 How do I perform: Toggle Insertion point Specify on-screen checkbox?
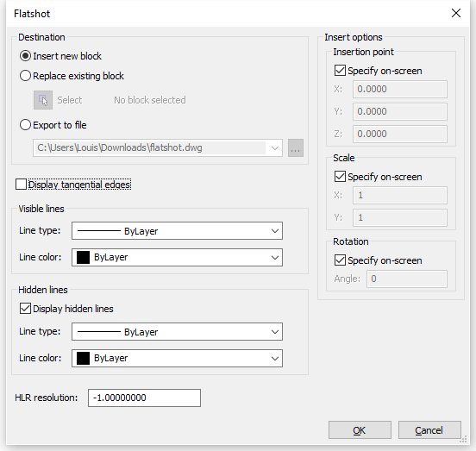[340, 71]
